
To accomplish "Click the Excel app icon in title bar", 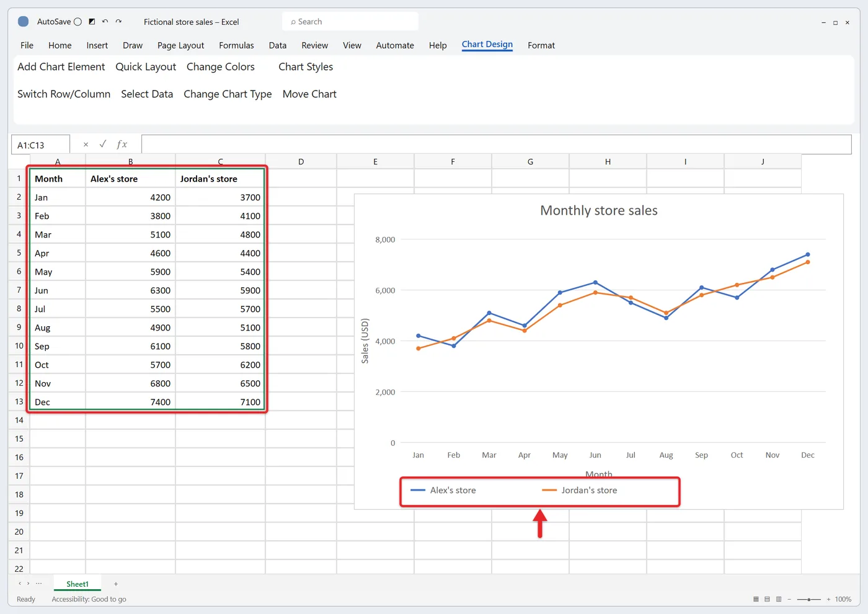I will tap(24, 22).
